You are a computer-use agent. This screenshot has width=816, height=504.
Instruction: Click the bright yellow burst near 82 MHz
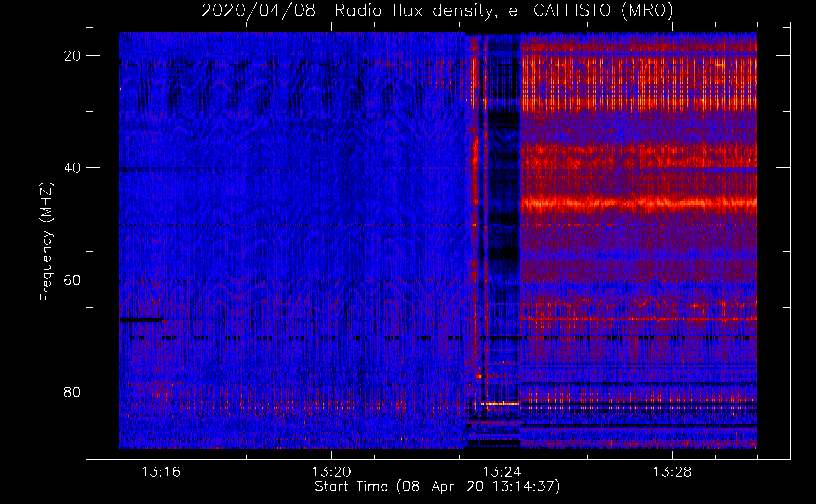[499, 404]
